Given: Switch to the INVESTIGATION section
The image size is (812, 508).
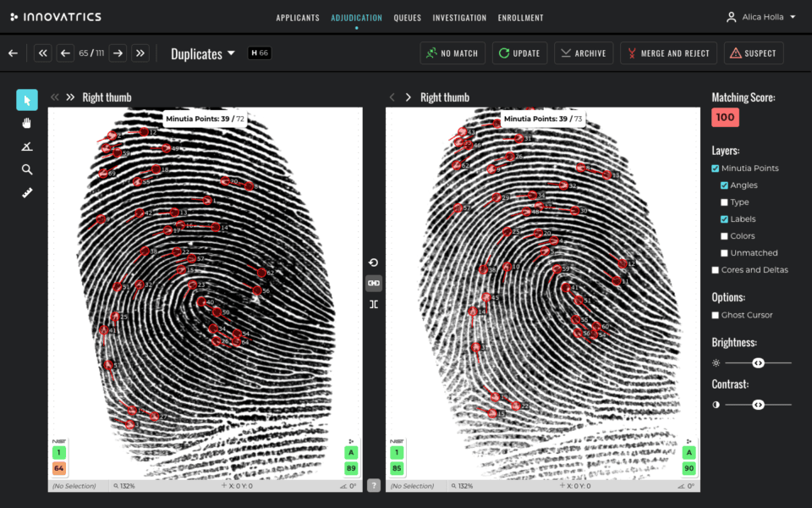Looking at the screenshot, I should pos(459,17).
